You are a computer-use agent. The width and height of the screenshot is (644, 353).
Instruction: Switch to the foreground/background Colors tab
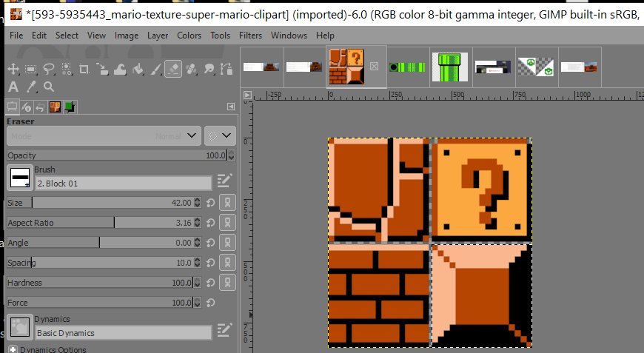[x=70, y=107]
